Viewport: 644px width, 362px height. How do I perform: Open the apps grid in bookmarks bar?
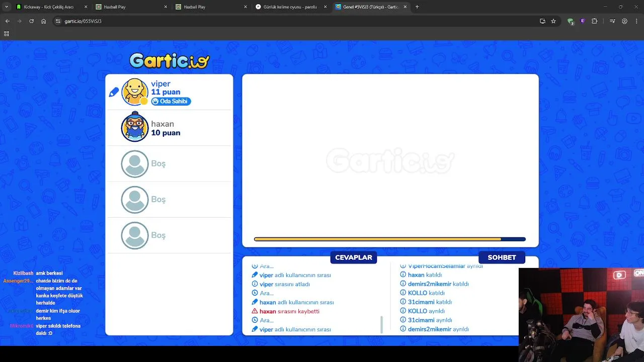7,34
